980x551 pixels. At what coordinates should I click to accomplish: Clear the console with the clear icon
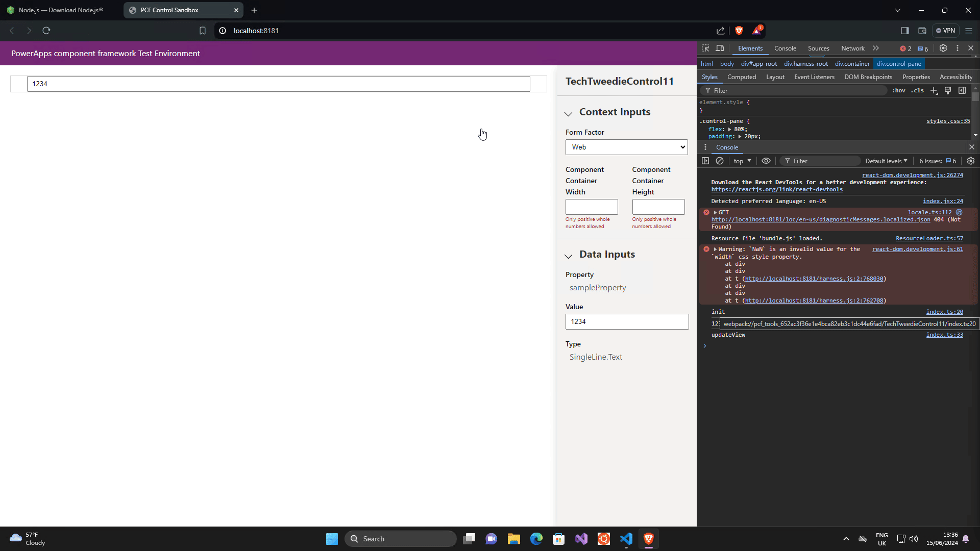720,161
